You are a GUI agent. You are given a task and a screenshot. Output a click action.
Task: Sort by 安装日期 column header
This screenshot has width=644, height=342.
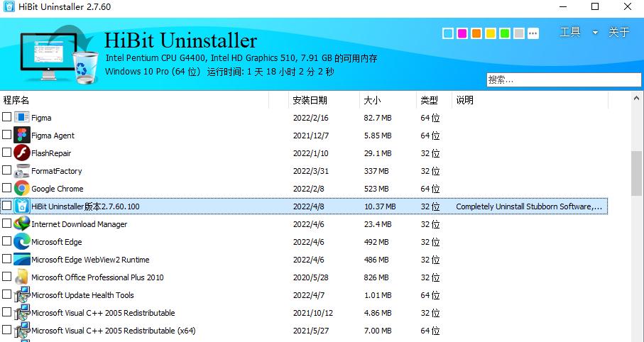click(324, 100)
